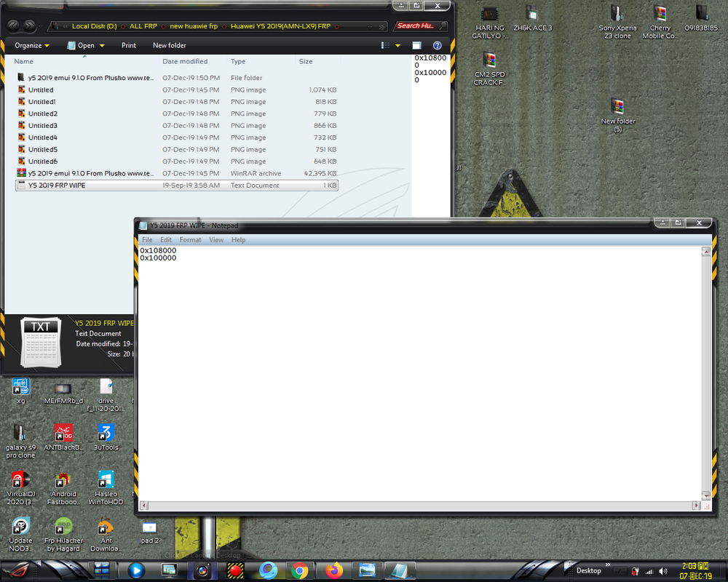Select the Y5 2019 FRP WIPE text file
This screenshot has height=582, width=728.
(x=176, y=186)
